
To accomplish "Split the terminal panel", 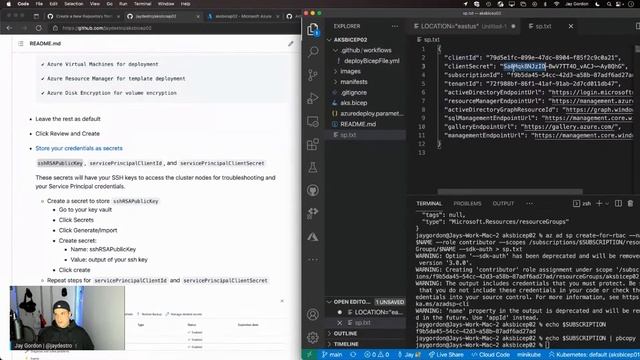I will (618, 203).
